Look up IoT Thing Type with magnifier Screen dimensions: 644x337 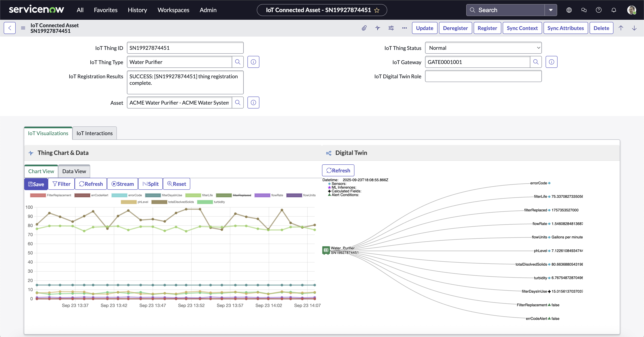tap(238, 62)
